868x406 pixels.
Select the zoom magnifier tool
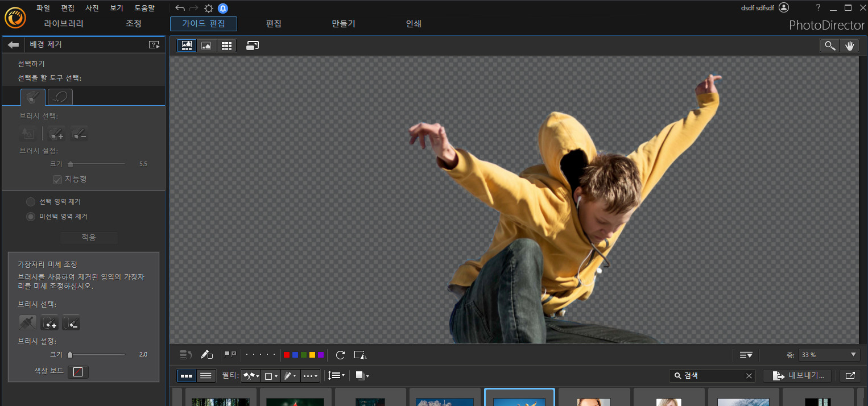click(830, 46)
